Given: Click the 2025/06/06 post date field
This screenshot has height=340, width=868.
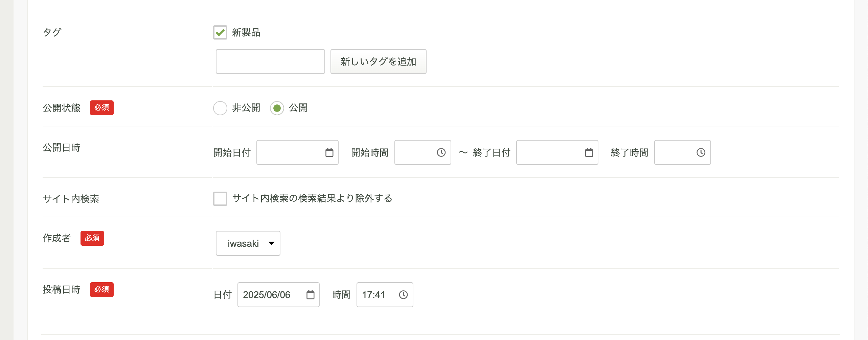Looking at the screenshot, I should coord(278,295).
